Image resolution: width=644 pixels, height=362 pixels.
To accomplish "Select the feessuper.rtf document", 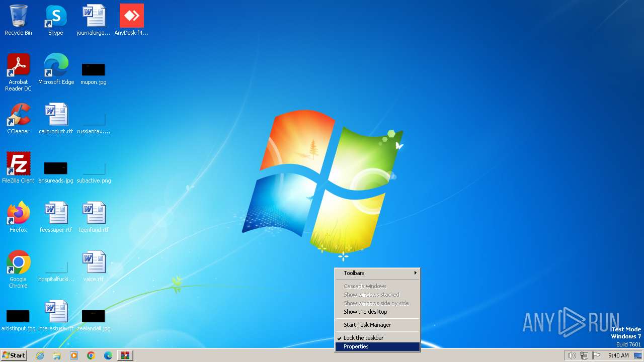I will coord(56,217).
